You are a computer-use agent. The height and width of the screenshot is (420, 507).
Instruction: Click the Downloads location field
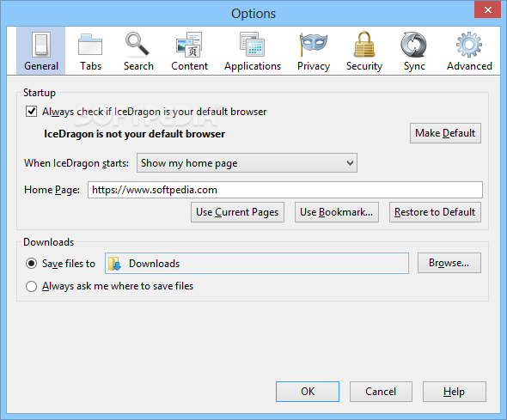(x=257, y=264)
